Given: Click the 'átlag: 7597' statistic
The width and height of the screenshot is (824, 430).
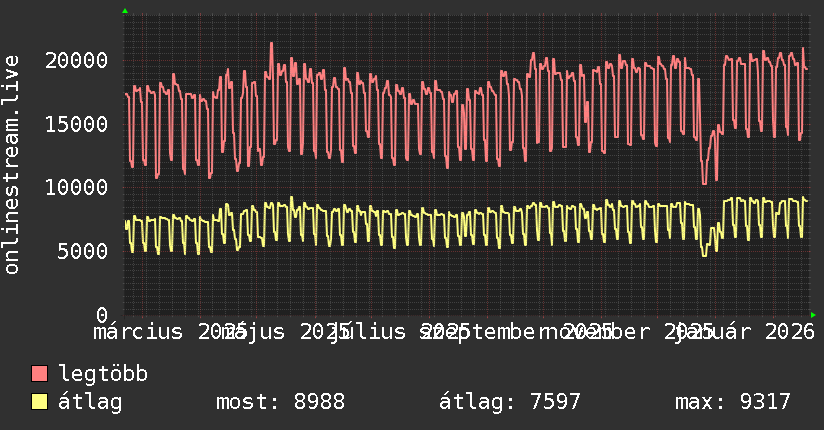Looking at the screenshot, I should point(510,402).
